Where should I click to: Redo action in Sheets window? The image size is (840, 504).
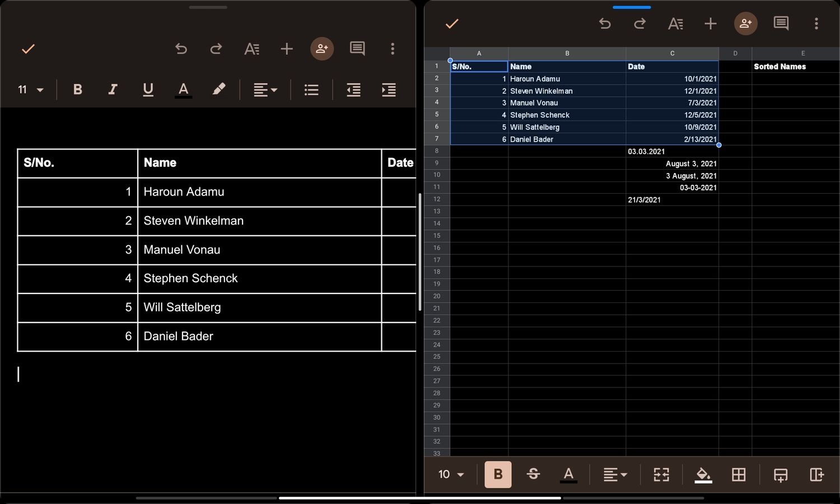640,24
